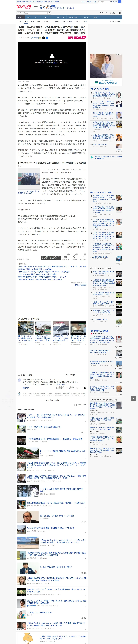Open 返信 5件 replies
138x644 pixels.
click(x=26, y=388)
